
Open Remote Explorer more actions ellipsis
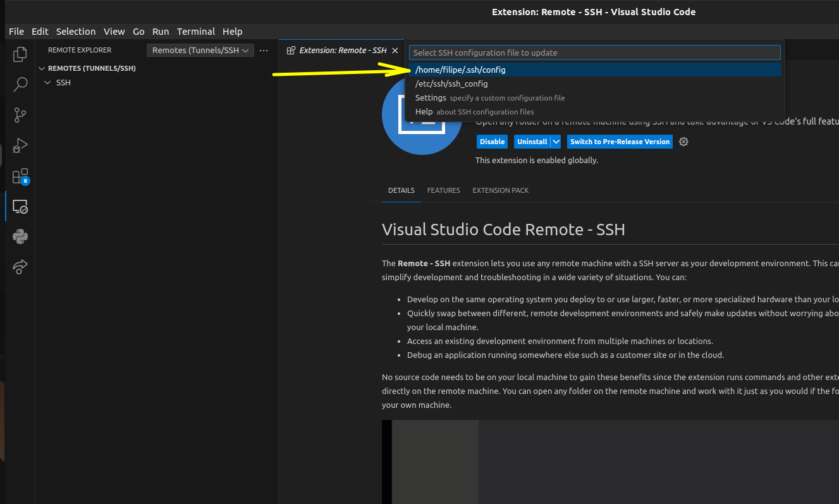click(264, 50)
